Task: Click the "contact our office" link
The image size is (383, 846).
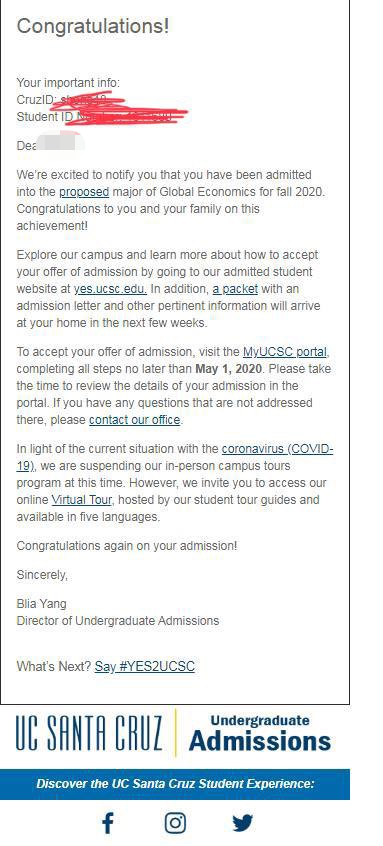Action: (134, 420)
